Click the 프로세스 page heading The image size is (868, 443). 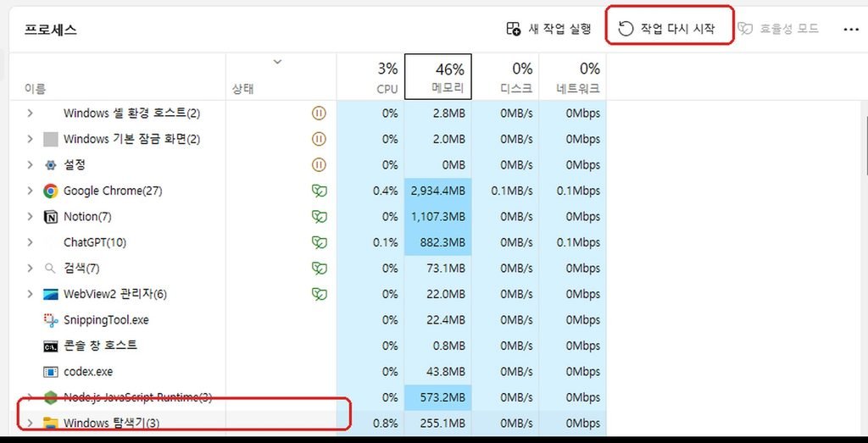50,30
